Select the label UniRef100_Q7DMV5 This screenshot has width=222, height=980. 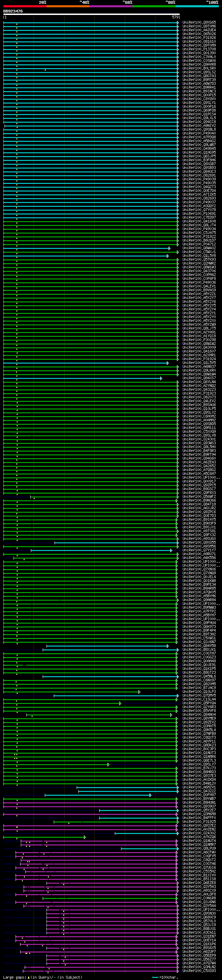pos(199,695)
